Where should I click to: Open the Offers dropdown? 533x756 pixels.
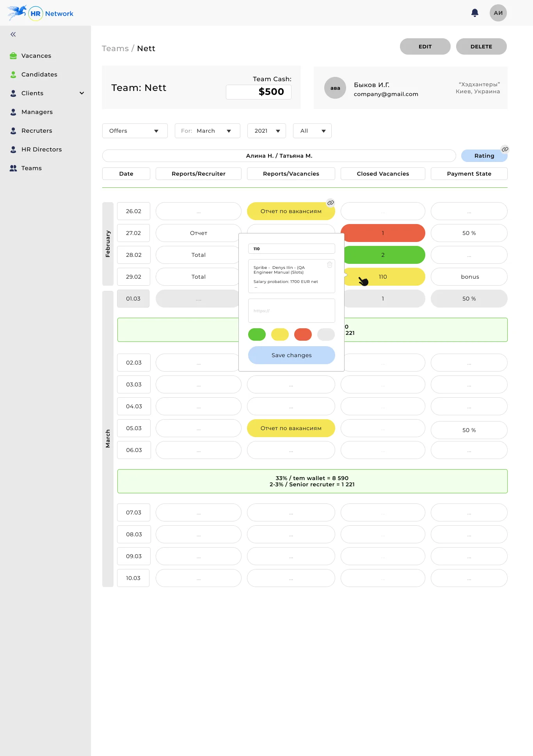pos(135,131)
